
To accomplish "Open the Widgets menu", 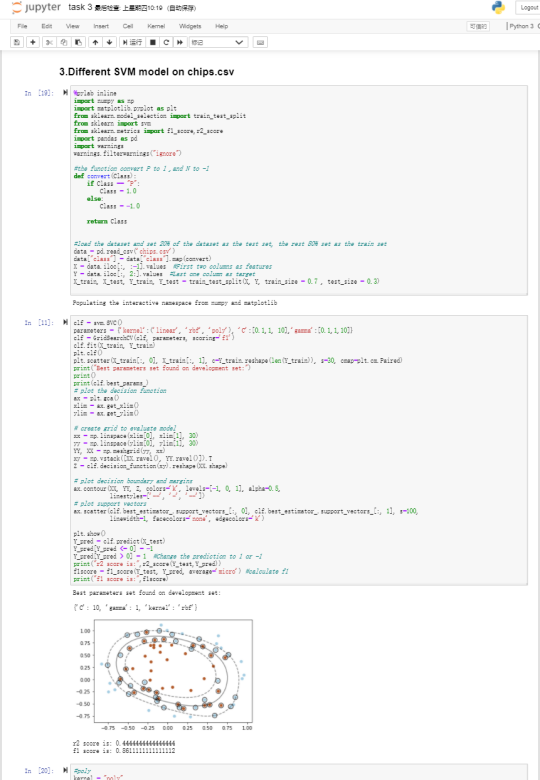I will 190,26.
